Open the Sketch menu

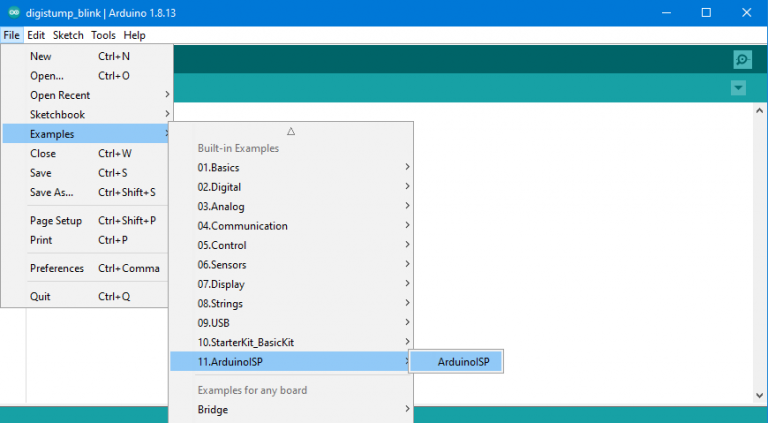click(68, 35)
